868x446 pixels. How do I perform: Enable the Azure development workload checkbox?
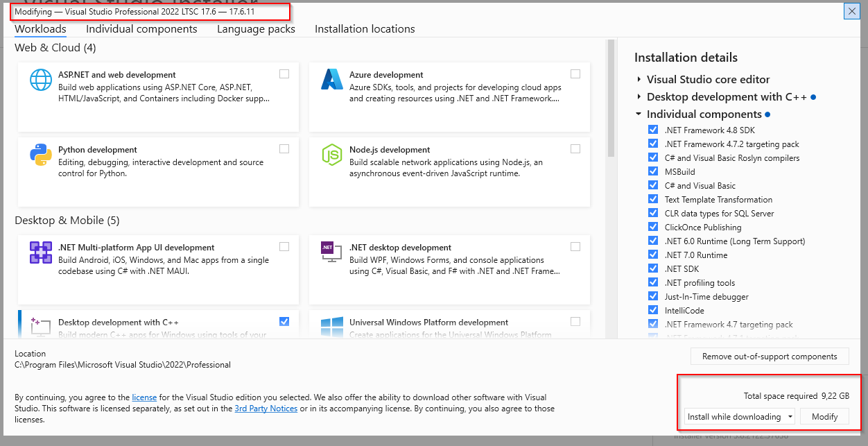[x=575, y=74]
